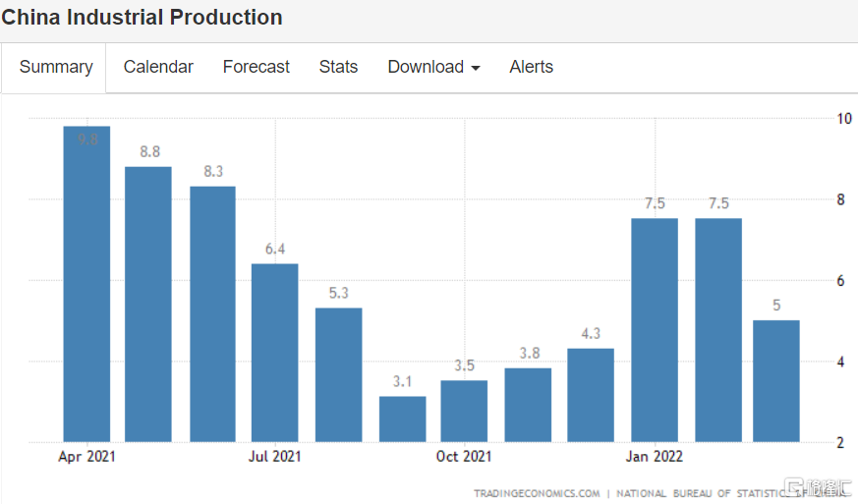The height and width of the screenshot is (504, 858).
Task: Click the bar with value 8.3
Action: 212,314
